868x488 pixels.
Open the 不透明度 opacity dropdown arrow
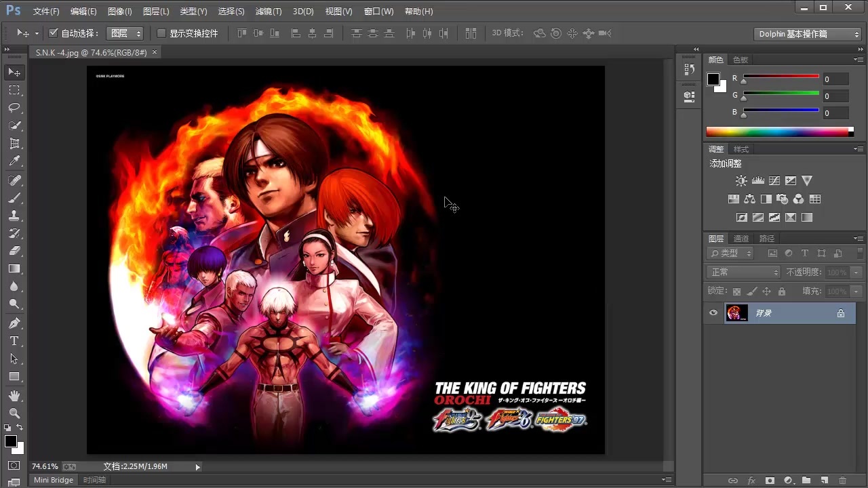tap(856, 272)
